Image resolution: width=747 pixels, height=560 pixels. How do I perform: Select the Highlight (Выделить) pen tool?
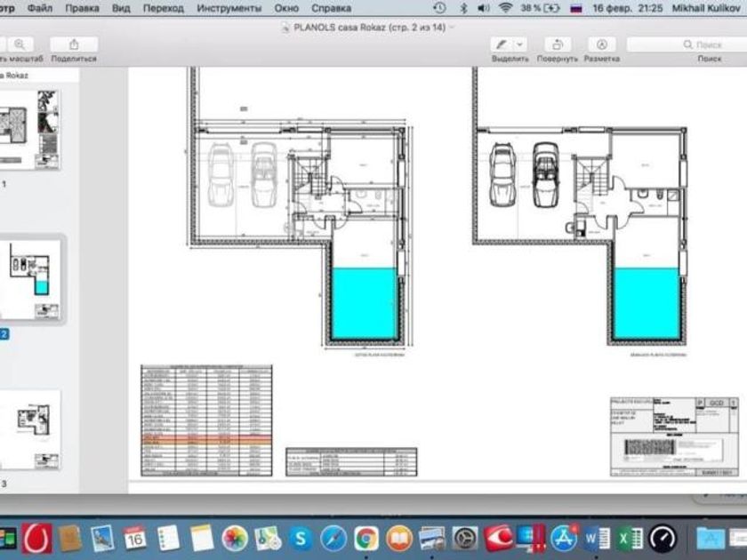(x=502, y=44)
